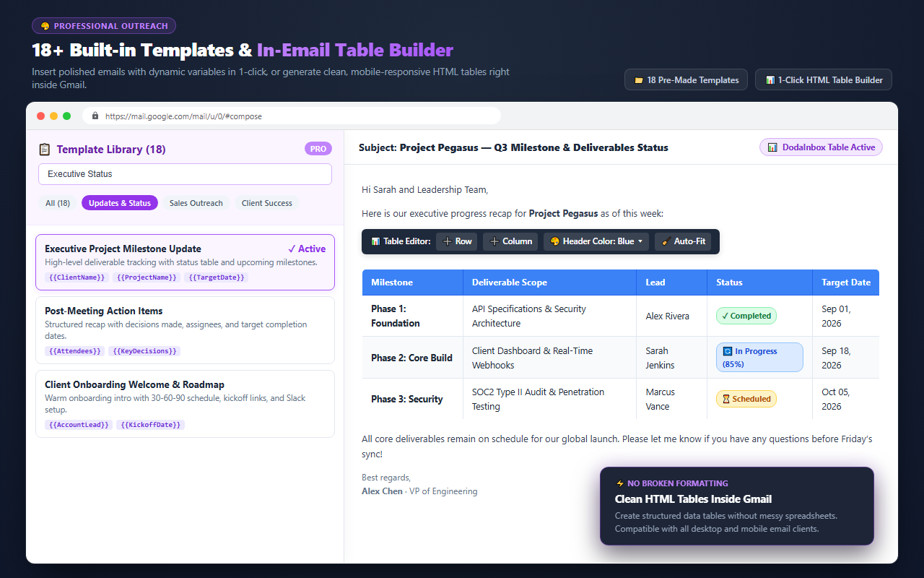This screenshot has height=578, width=924.
Task: Select the Sales Outreach filter tab
Action: [196, 203]
